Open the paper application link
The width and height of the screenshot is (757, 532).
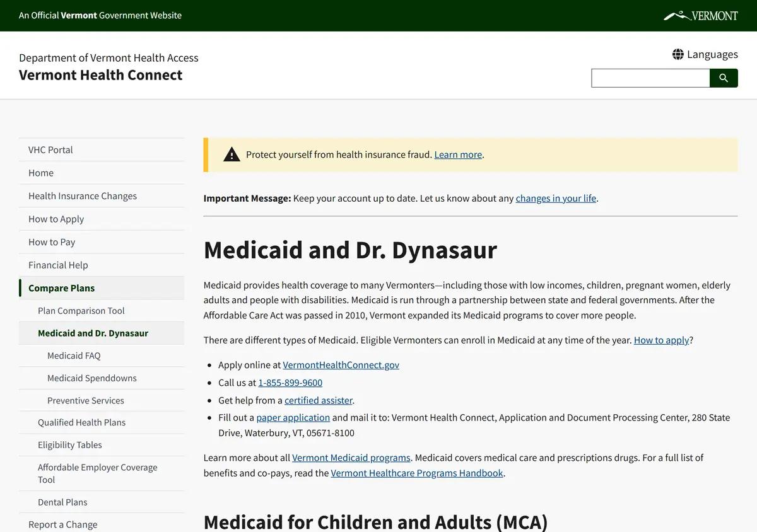point(293,417)
